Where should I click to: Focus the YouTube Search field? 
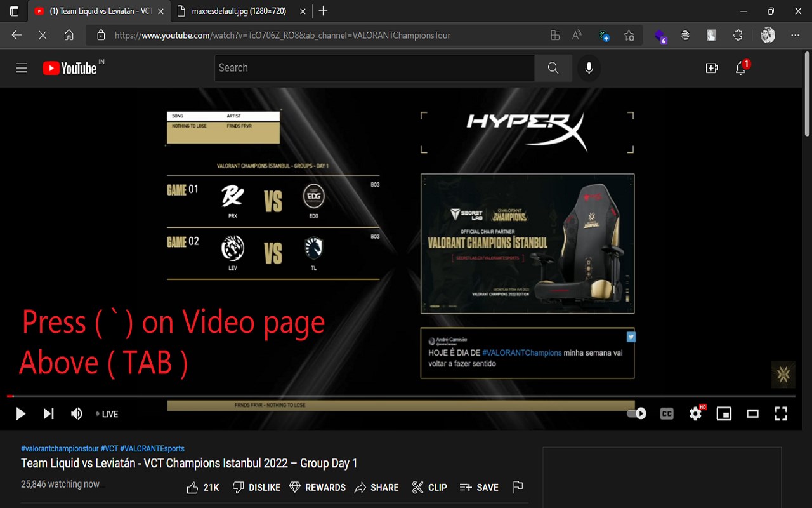pyautogui.click(x=375, y=68)
